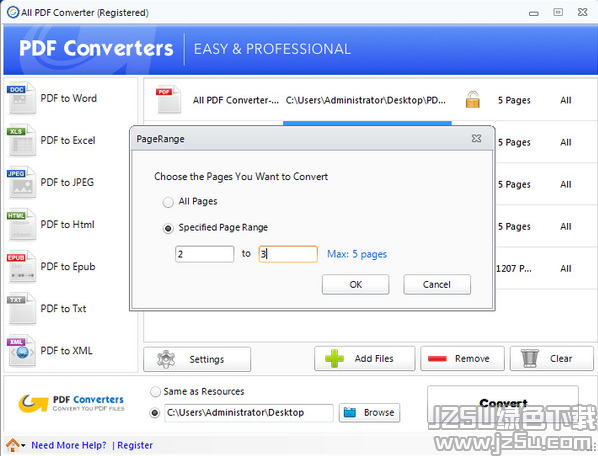The width and height of the screenshot is (598, 456).
Task: Click '5 Pages' in first file row
Action: pyautogui.click(x=514, y=100)
